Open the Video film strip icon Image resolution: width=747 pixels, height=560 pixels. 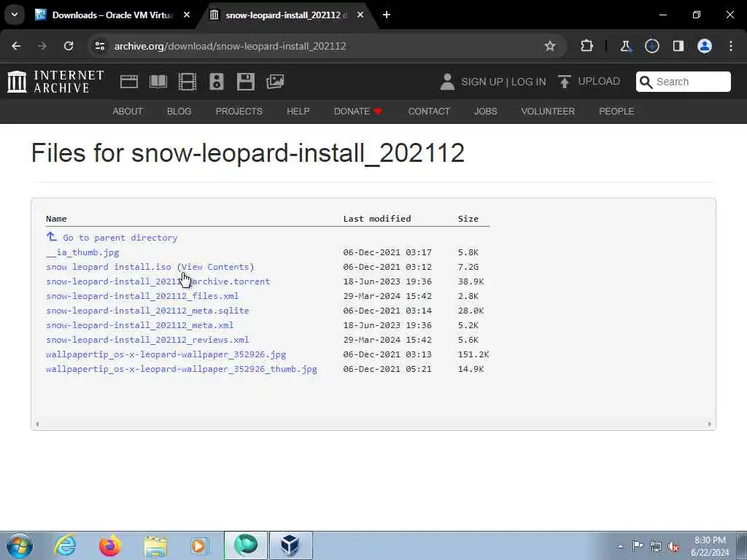tap(187, 82)
